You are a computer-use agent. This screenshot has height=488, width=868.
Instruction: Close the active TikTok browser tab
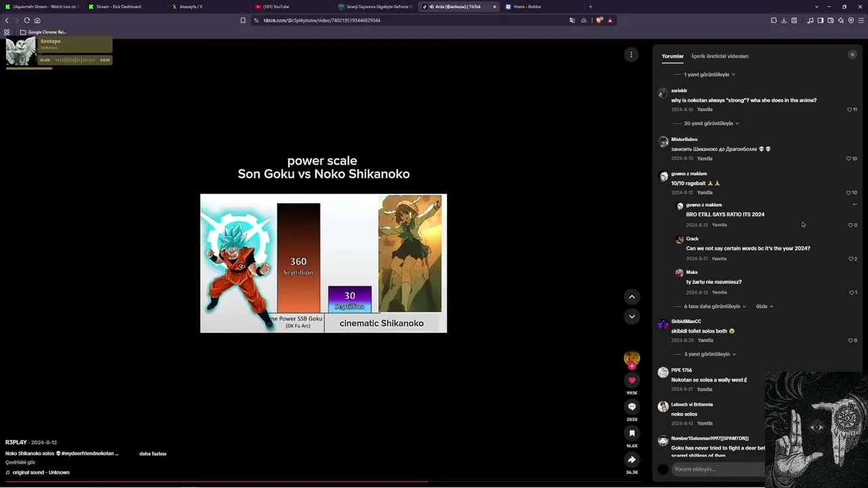(494, 7)
